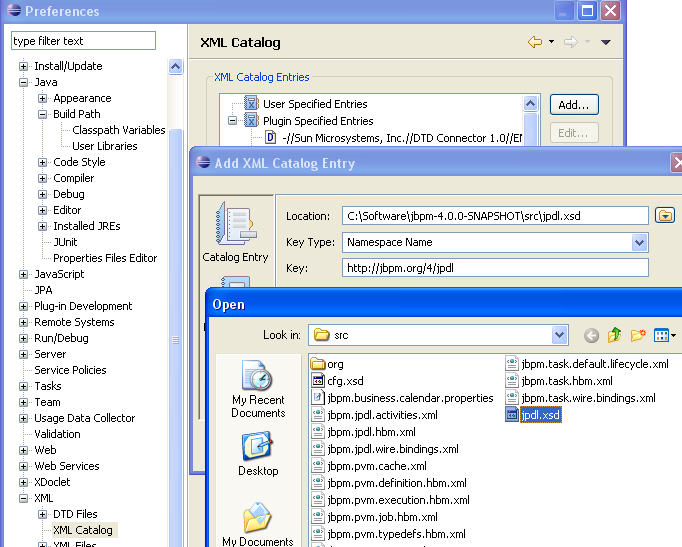
Task: Open My Recent Documents shortcut
Action: pyautogui.click(x=258, y=391)
